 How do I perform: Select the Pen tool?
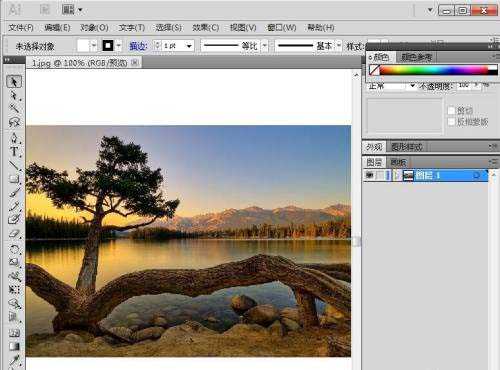point(14,137)
